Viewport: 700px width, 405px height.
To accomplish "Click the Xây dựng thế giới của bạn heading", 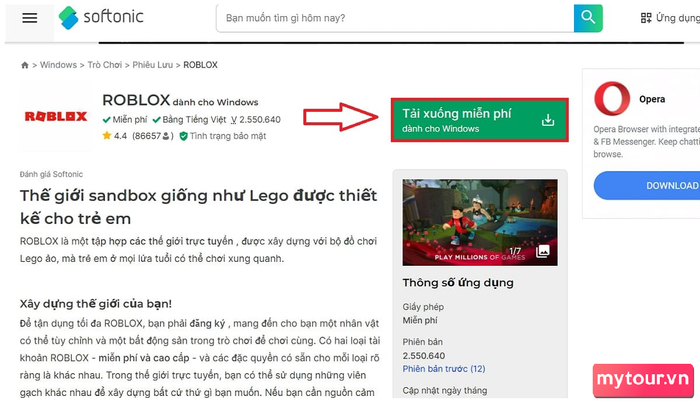I will (x=96, y=304).
